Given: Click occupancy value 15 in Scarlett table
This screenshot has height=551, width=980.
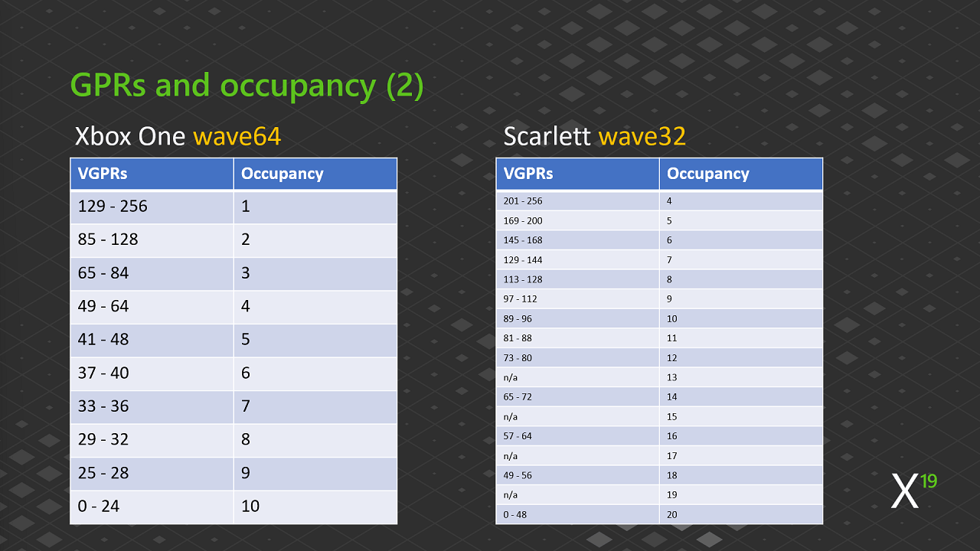Looking at the screenshot, I should tap(741, 417).
